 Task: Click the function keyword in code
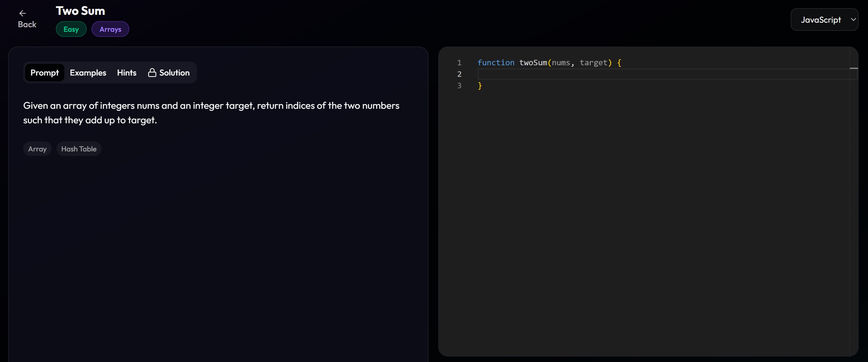495,63
